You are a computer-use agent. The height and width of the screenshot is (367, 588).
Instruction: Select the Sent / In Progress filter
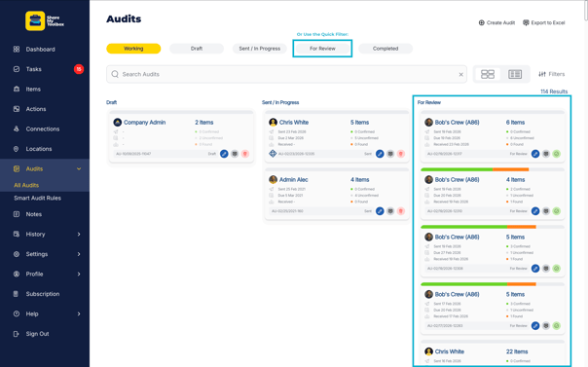(x=260, y=49)
